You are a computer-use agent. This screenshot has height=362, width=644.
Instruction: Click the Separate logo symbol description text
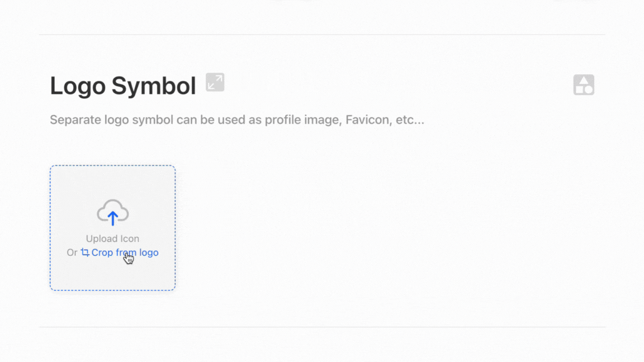[x=237, y=120]
